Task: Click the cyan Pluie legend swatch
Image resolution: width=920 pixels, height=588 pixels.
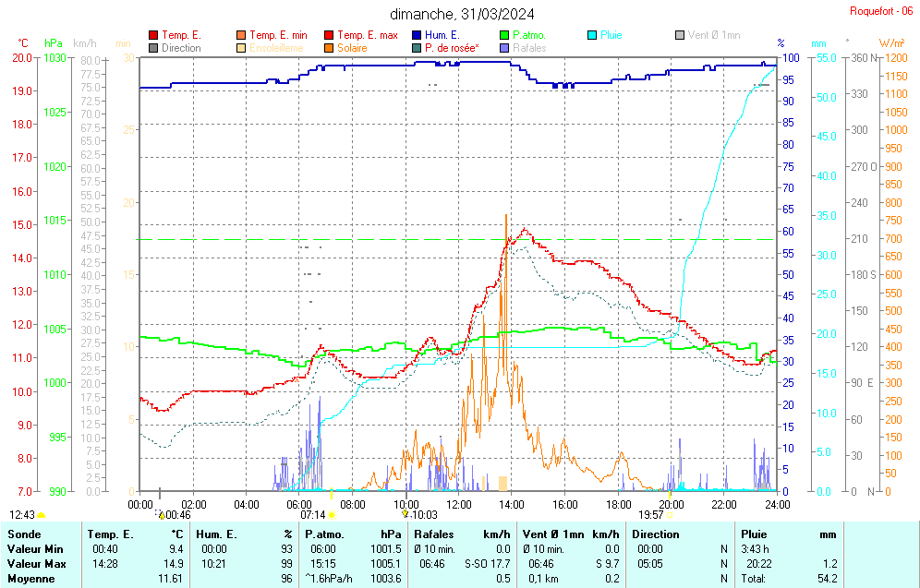Action: click(x=592, y=35)
